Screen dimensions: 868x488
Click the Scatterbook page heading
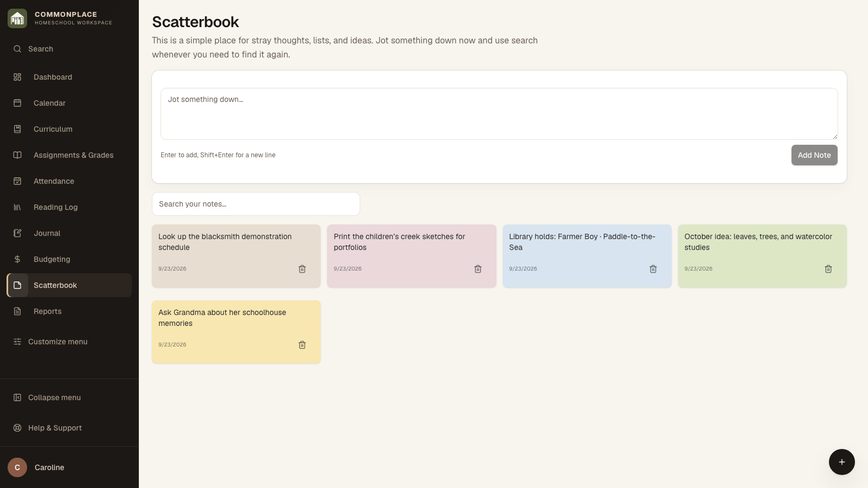[195, 22]
